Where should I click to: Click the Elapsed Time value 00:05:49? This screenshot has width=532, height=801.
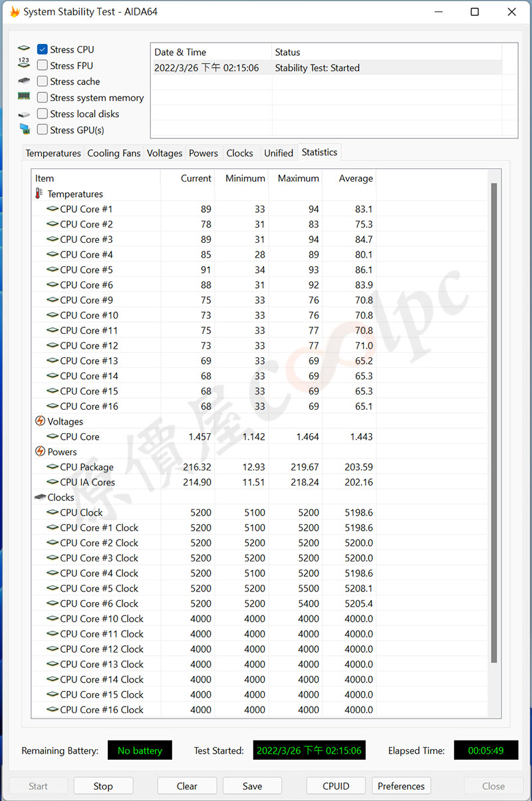coord(486,750)
